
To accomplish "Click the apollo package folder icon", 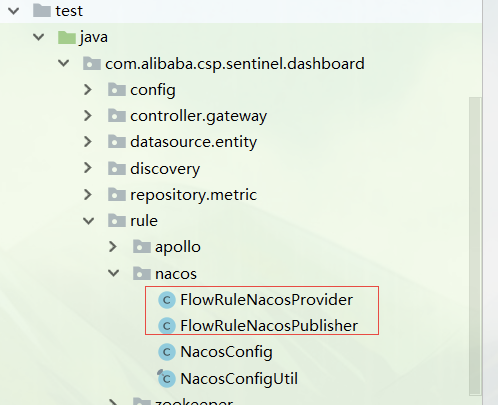I will click(x=142, y=247).
